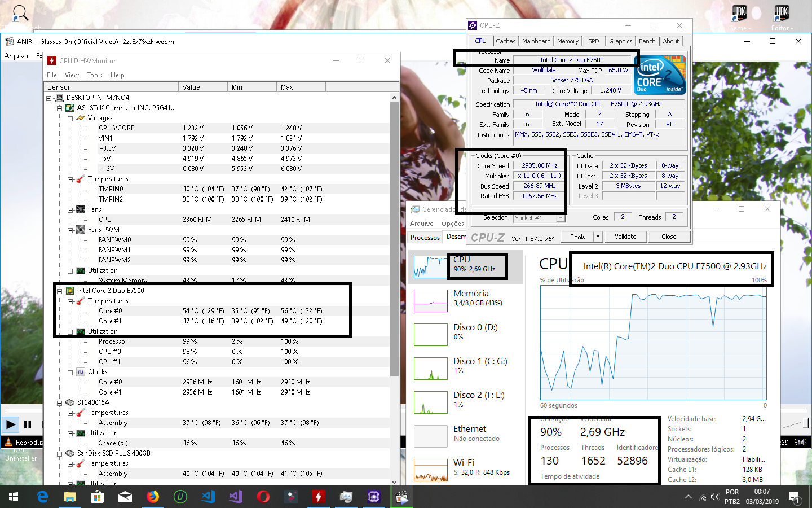
Task: Collapse the Voltages group in HWMonitor
Action: coord(70,118)
